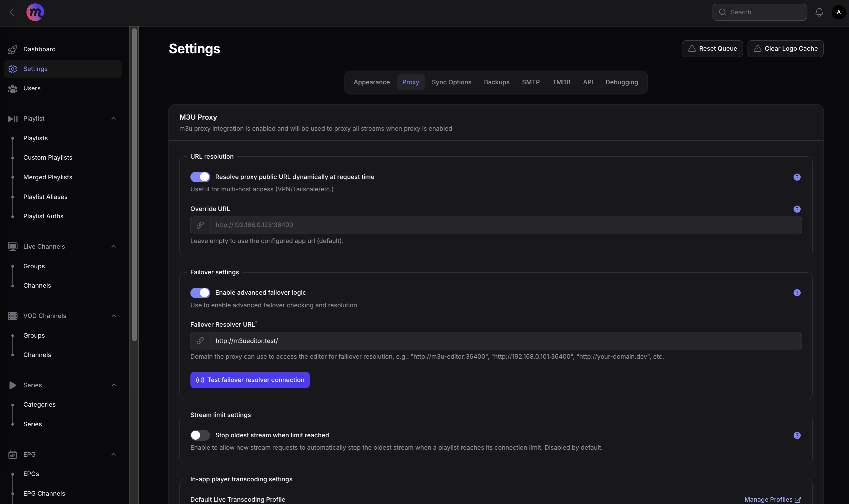Click the m3u editor logo
This screenshot has width=849, height=504.
point(35,13)
